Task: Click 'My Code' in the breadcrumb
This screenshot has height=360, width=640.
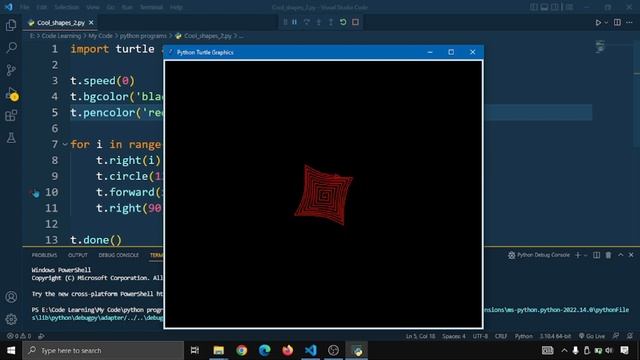Action: click(x=100, y=36)
